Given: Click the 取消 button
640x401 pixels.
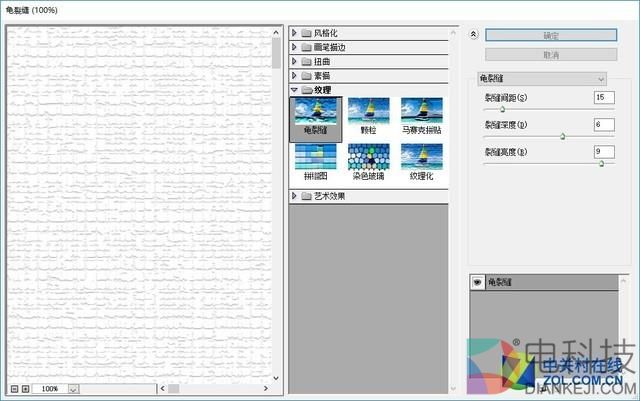Looking at the screenshot, I should click(x=551, y=55).
